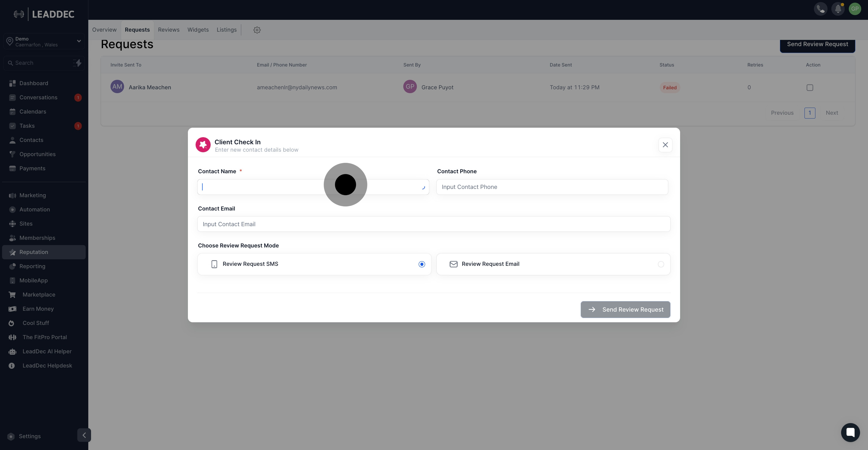Screen dimensions: 868x450
Task: Open the chat support bubble
Action: 850,432
